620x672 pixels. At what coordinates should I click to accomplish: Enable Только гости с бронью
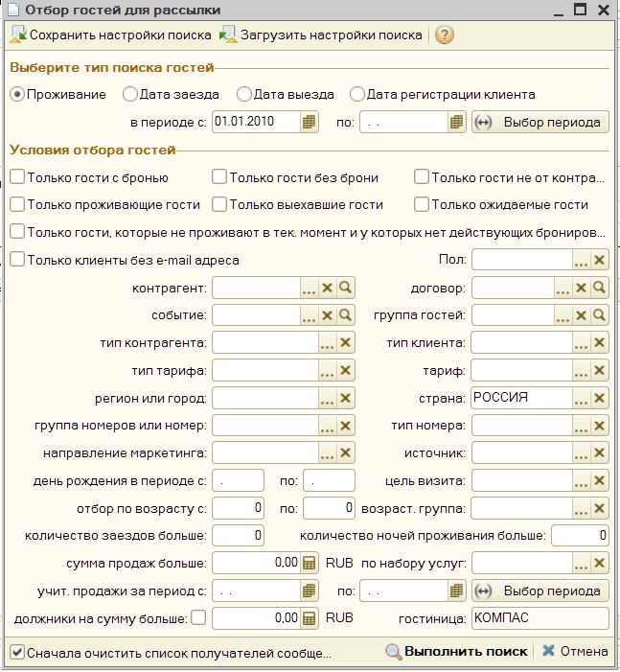(17, 177)
